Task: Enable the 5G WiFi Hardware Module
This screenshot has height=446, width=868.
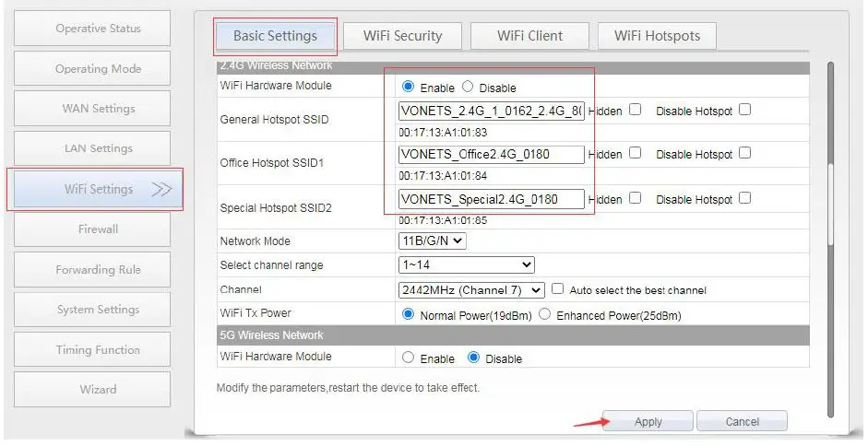Action: point(408,358)
